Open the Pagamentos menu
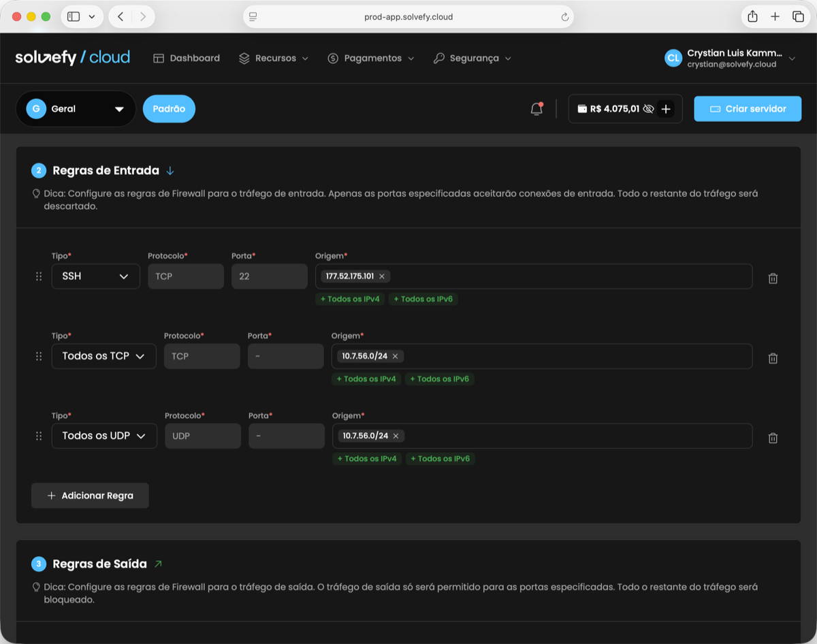The image size is (817, 644). 371,59
